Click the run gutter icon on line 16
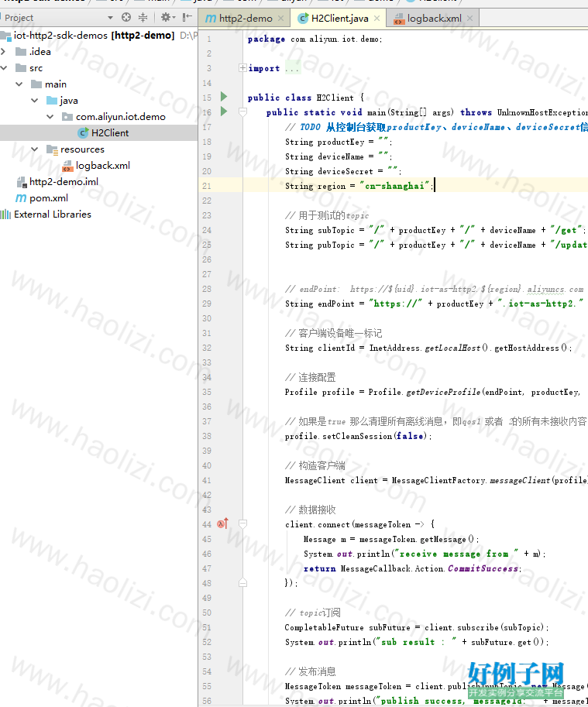588x707 pixels. (x=224, y=111)
